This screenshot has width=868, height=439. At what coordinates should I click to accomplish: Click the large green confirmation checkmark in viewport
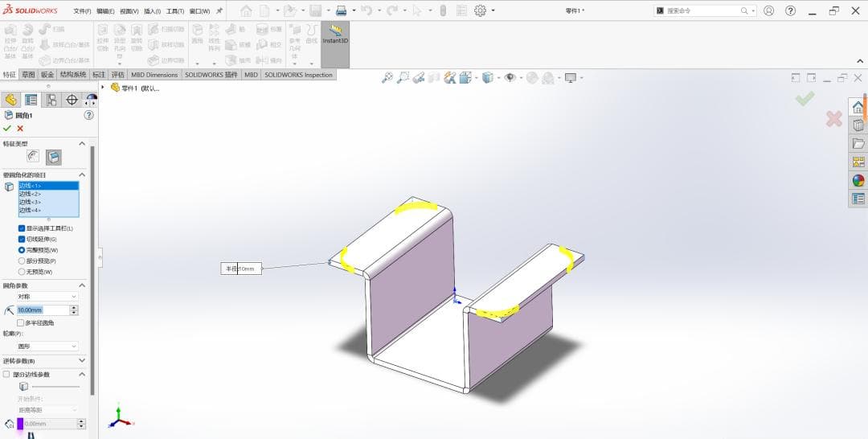[805, 99]
